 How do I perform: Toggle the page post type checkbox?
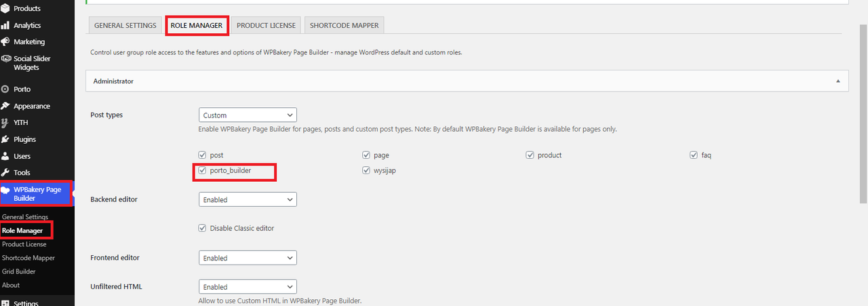click(x=366, y=155)
